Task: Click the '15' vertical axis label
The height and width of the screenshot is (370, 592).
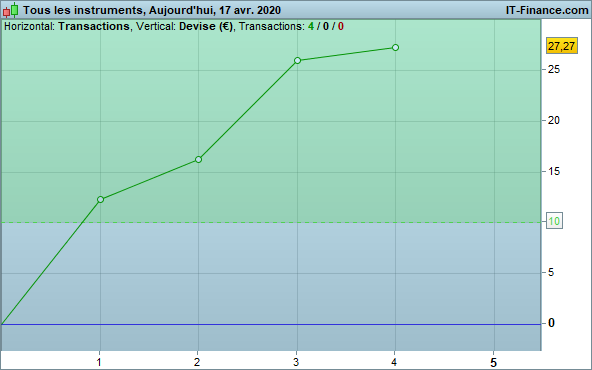Action: (554, 171)
